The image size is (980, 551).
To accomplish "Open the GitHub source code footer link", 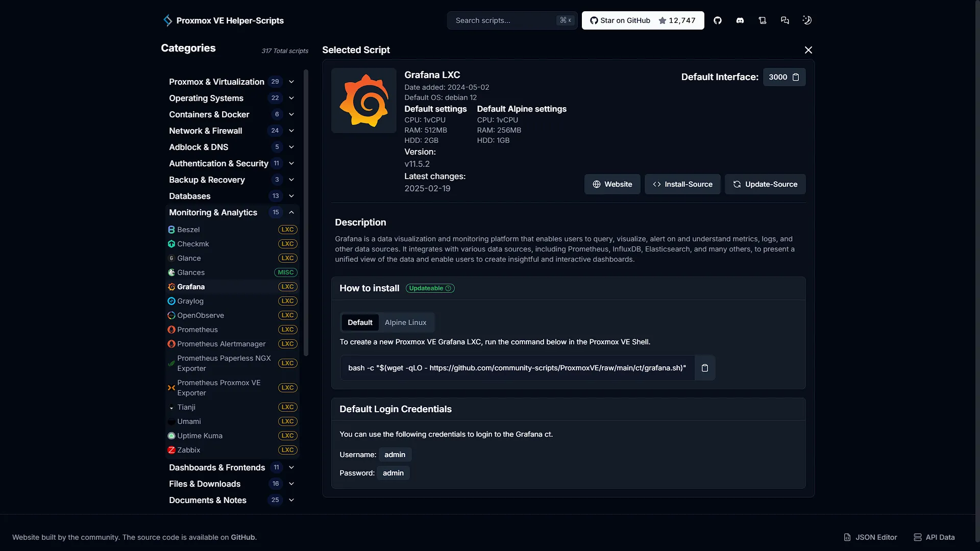I will click(242, 537).
